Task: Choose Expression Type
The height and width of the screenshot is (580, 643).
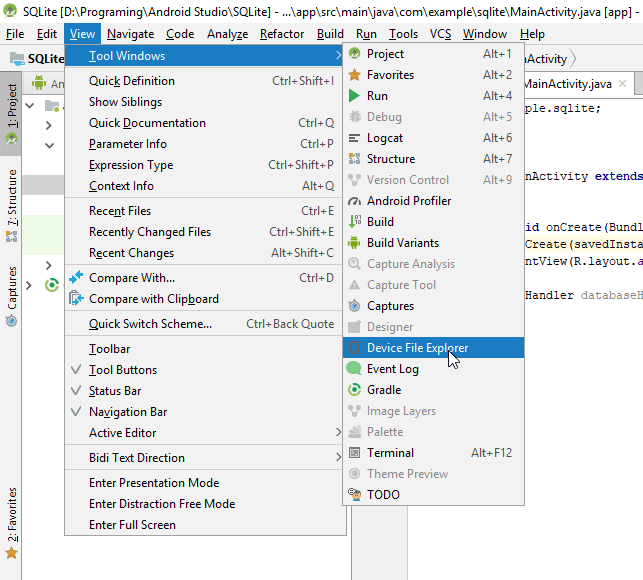Action: pyautogui.click(x=204, y=164)
